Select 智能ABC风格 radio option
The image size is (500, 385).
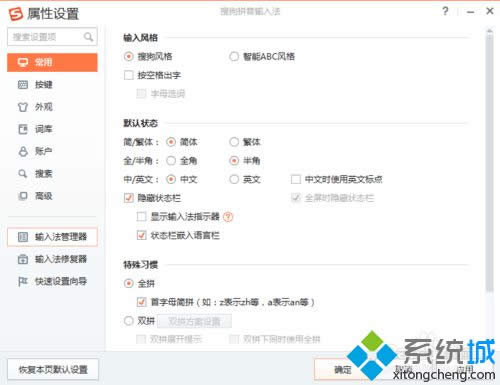[234, 56]
